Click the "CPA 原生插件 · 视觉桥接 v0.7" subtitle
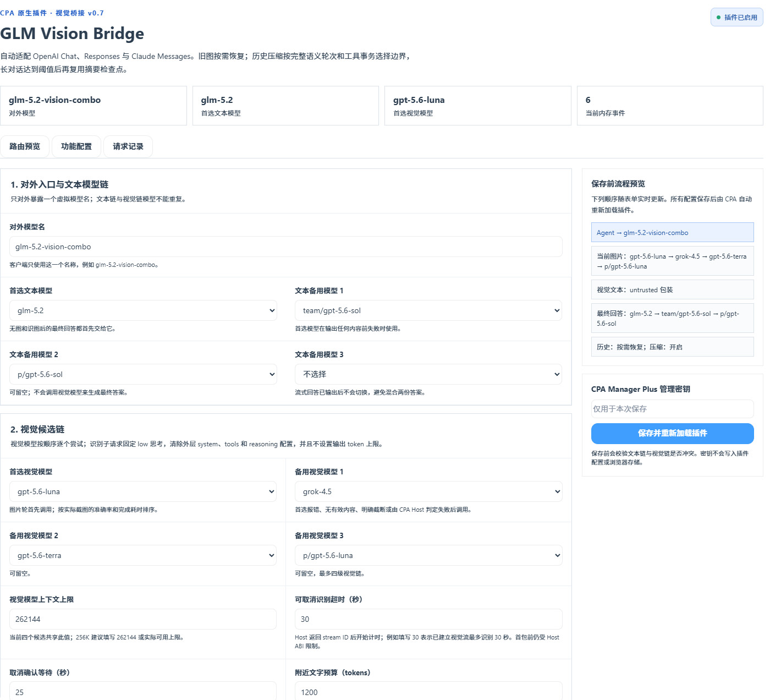This screenshot has height=700, width=770. (52, 13)
